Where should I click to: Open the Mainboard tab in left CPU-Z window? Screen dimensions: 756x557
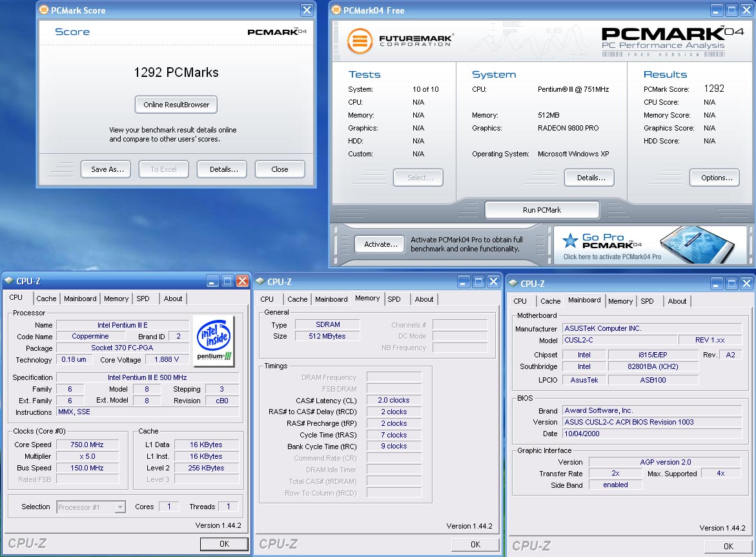pyautogui.click(x=80, y=299)
